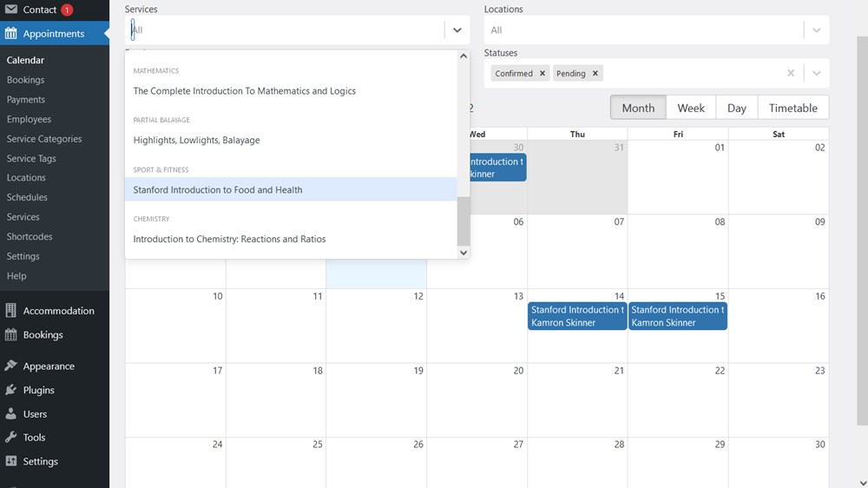868x488 pixels.
Task: Click the Accommodation building icon
Action: [x=10, y=310]
